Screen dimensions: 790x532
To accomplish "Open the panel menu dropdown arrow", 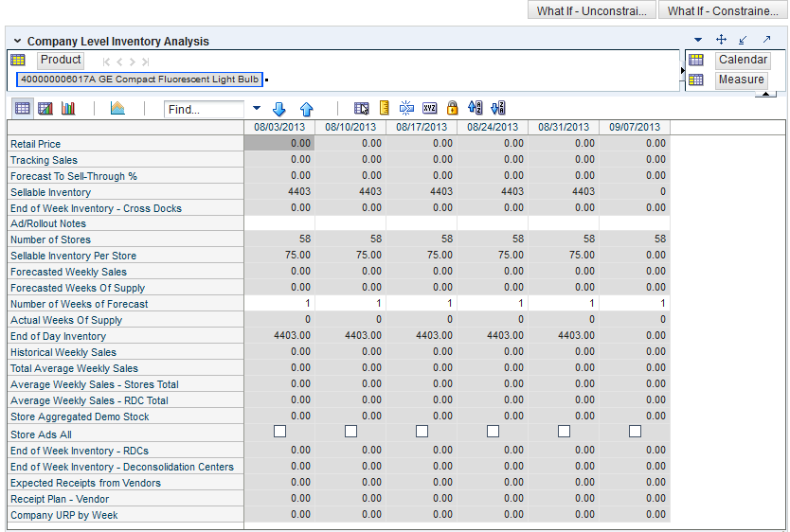I will tap(698, 40).
